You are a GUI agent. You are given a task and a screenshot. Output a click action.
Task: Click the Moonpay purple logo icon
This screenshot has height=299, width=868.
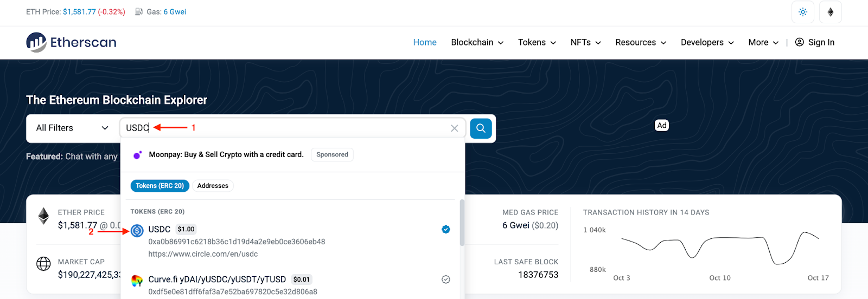tap(138, 155)
